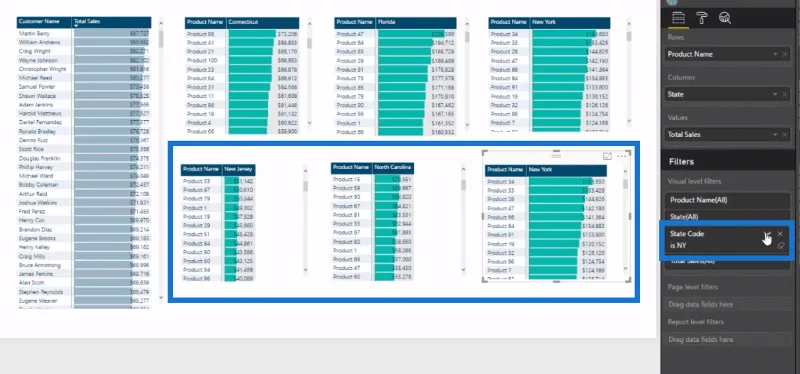Click scroll up arrow of Connecticut table
800x374 pixels.
[309, 22]
